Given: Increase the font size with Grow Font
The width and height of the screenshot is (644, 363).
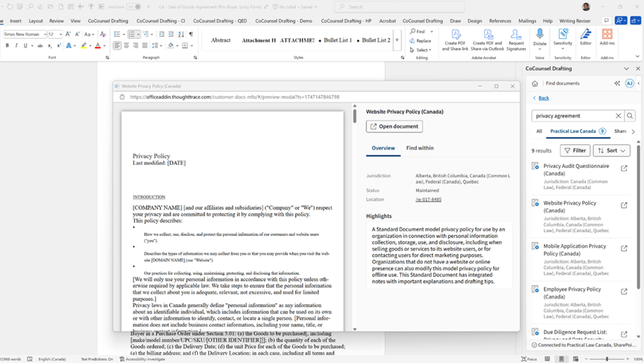Looking at the screenshot, I should (x=68, y=34).
